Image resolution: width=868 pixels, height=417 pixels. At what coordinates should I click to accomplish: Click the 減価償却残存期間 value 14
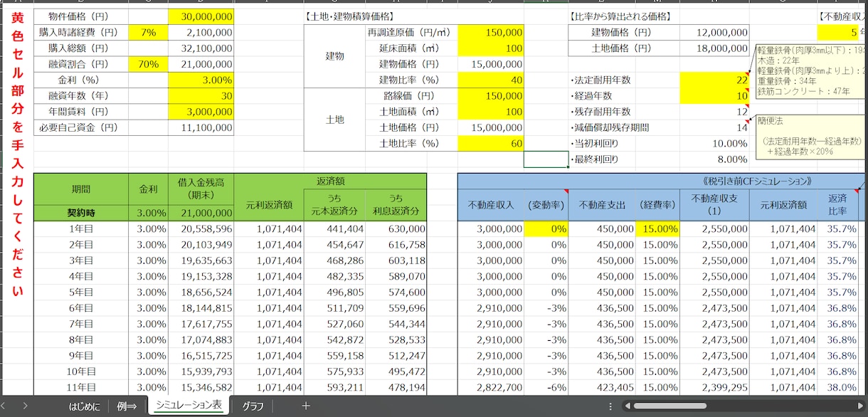(714, 128)
